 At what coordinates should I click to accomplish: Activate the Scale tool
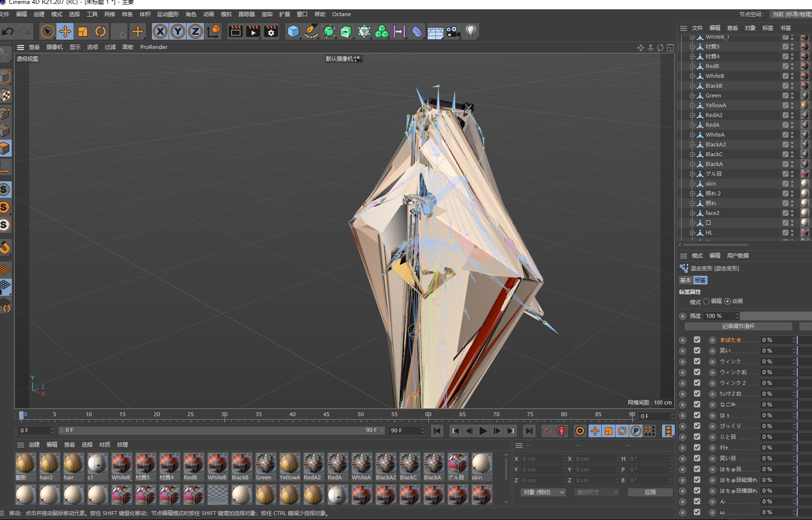pos(83,32)
